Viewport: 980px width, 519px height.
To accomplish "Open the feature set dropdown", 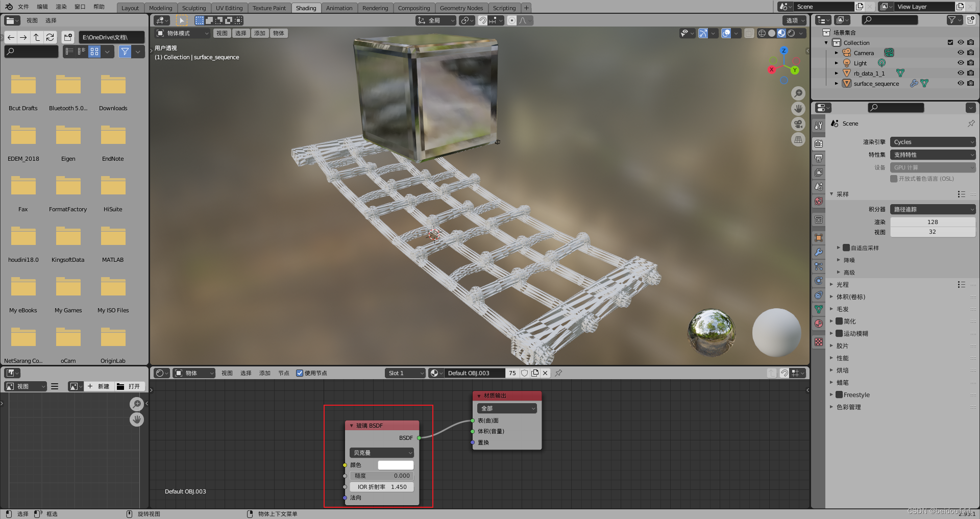I will pyautogui.click(x=933, y=155).
